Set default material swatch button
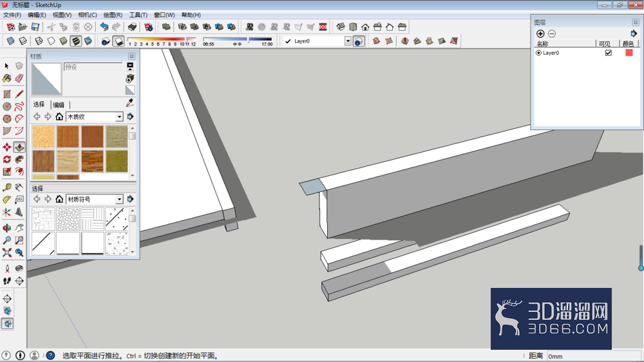644x362 pixels. [130, 90]
